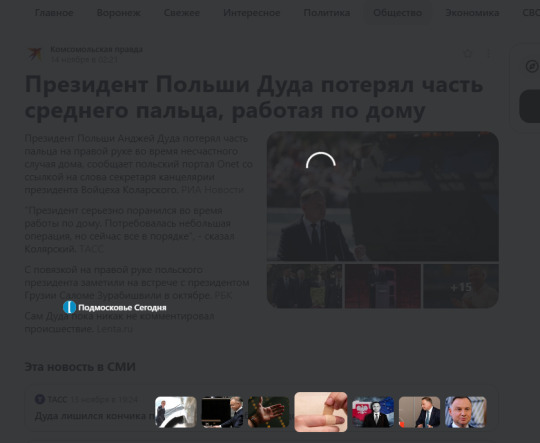Click the star bookmark icon near headline
This screenshot has width=540, height=443.
[468, 53]
